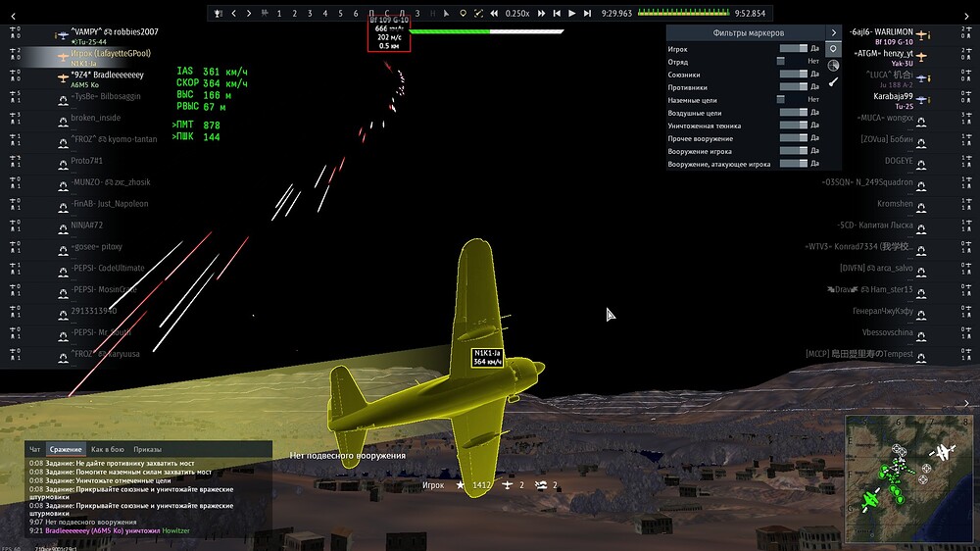Switch to the Как в бою tab

[108, 449]
